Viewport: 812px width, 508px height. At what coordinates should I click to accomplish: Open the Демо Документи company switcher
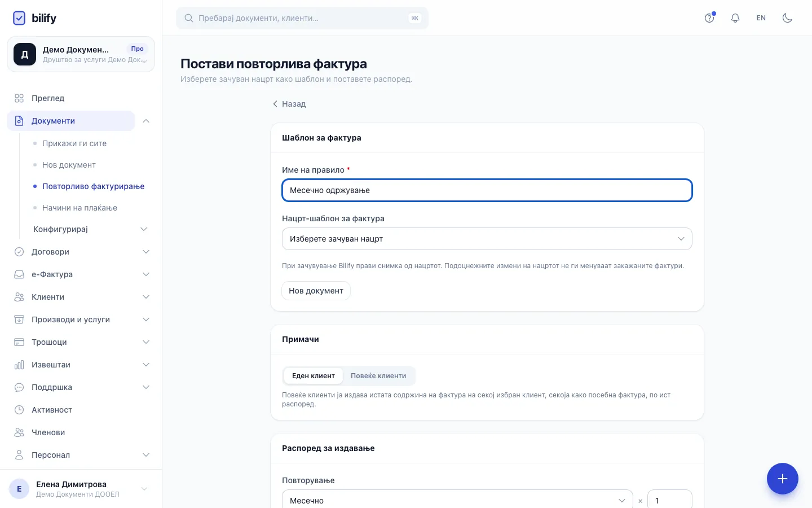[x=81, y=54]
